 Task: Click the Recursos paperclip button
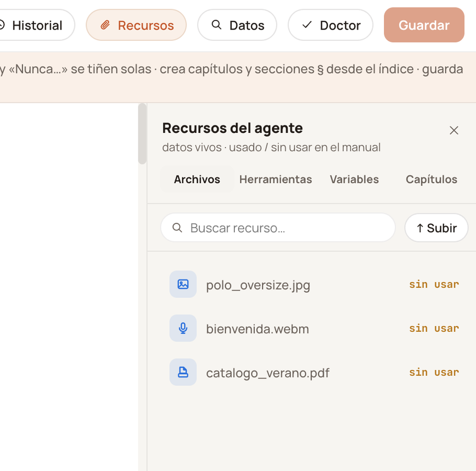pos(136,25)
